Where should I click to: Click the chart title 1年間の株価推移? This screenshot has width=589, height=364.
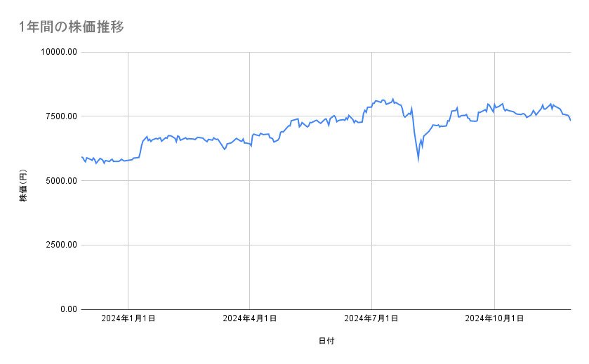[x=72, y=27]
